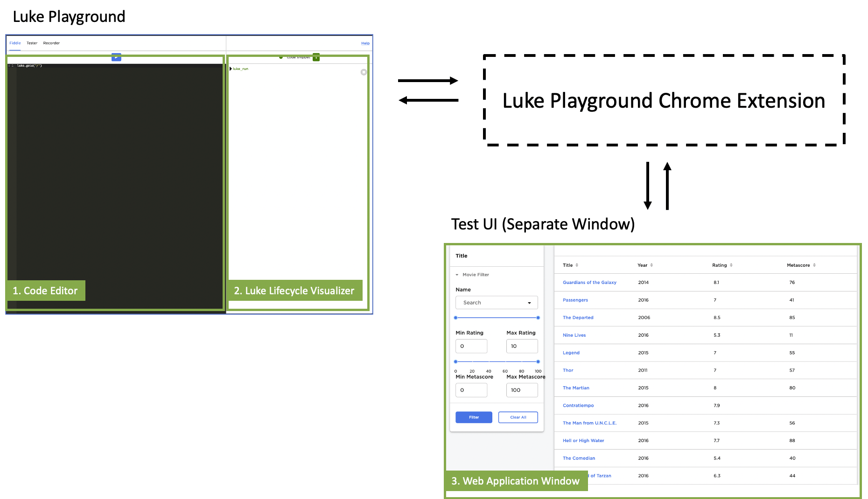The image size is (868, 499).
Task: Click the blue run button above the code editor
Action: coord(116,57)
